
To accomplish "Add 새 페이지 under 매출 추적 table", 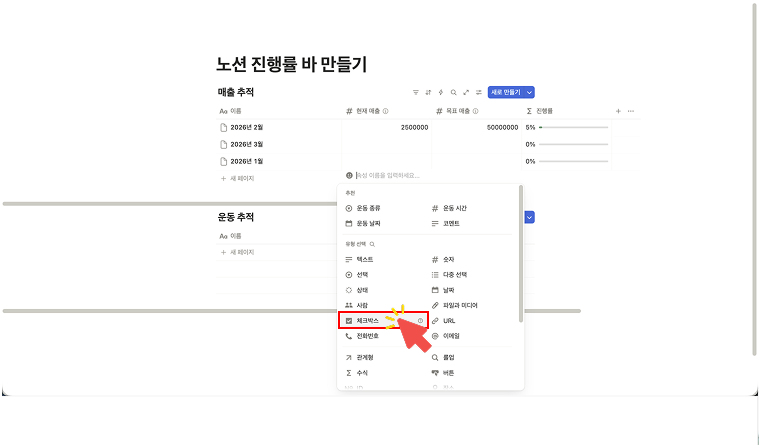I will coord(238,178).
